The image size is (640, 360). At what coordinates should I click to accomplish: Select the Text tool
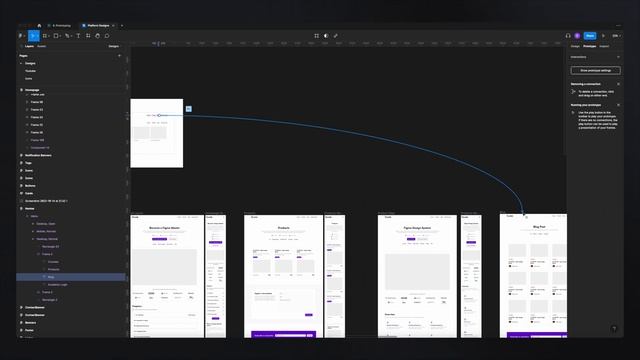(78, 36)
